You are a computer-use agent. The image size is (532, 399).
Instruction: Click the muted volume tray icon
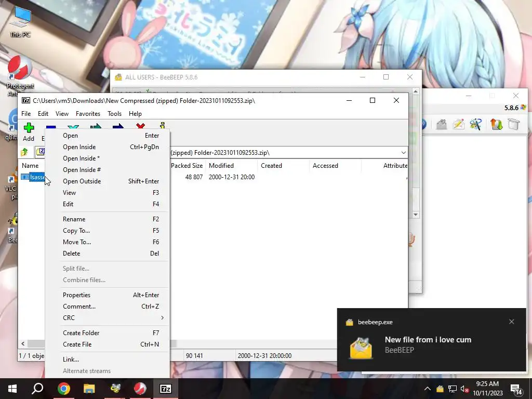464,389
